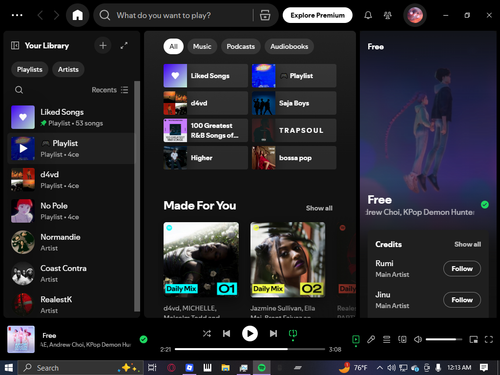Open Higher tile

click(206, 158)
